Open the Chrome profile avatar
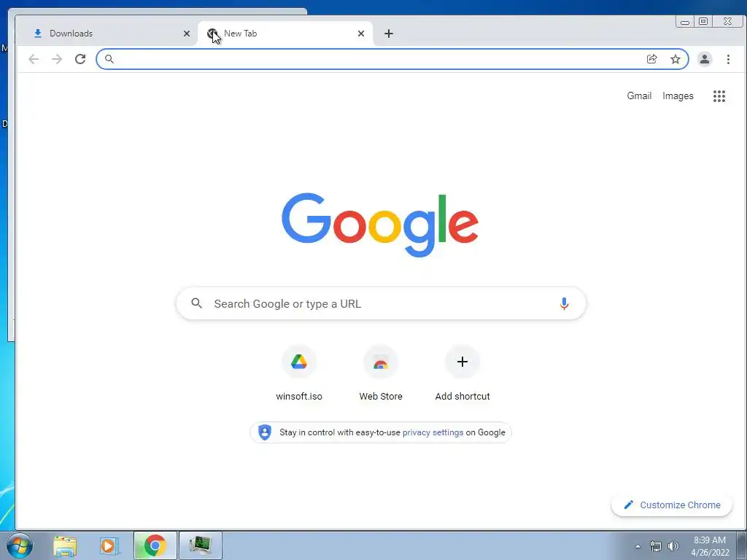This screenshot has height=560, width=747. pos(704,59)
